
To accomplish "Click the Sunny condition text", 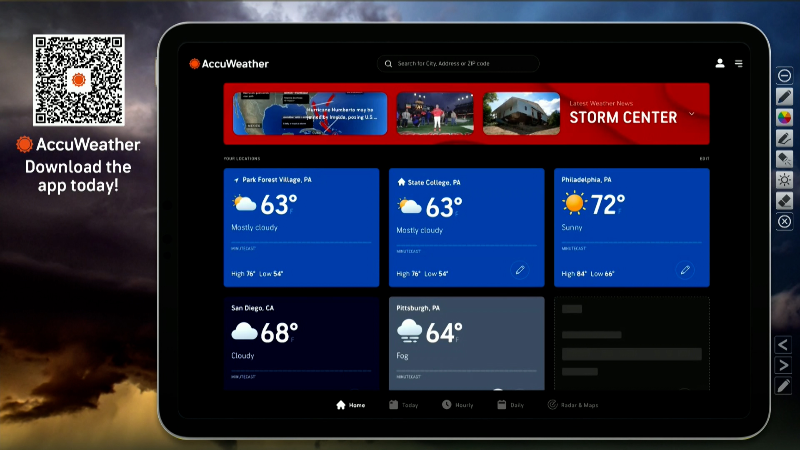I will coord(571,228).
